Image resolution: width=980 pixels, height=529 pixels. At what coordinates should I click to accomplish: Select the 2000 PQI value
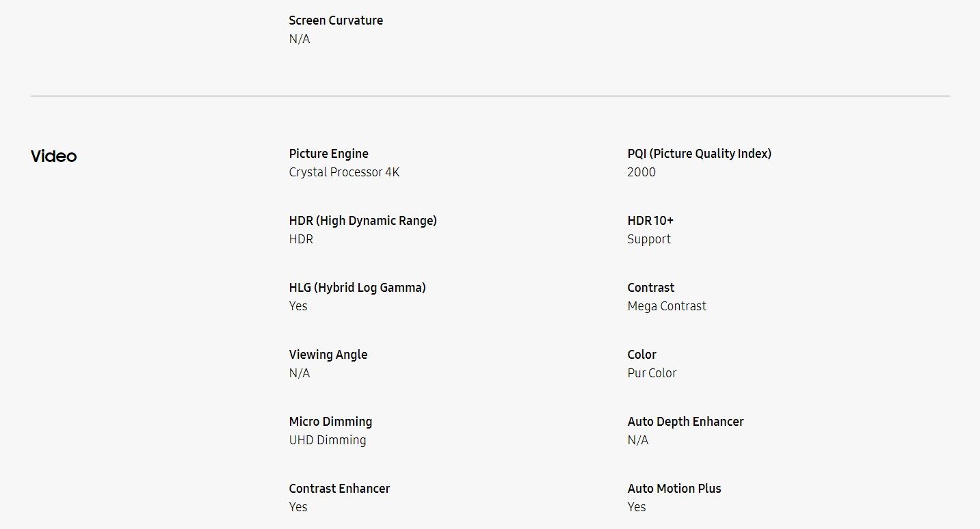[641, 172]
